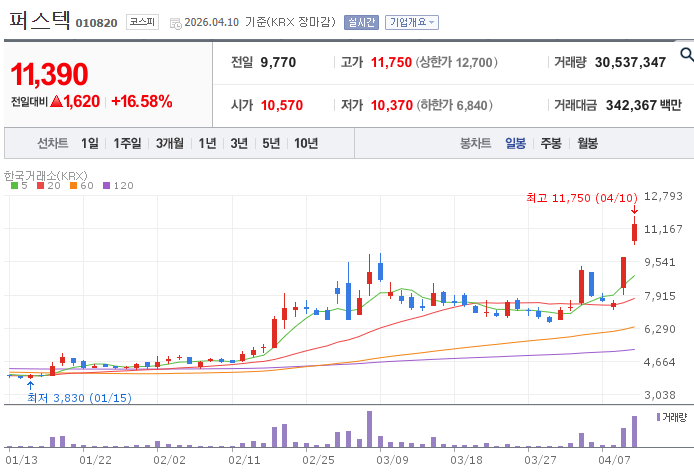The width and height of the screenshot is (694, 473).
Task: Click the 3,038 price axis label
Action: pyautogui.click(x=660, y=395)
